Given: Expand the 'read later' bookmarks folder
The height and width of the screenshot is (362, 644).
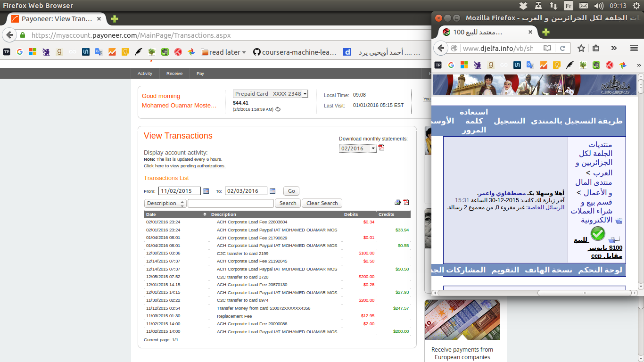Looking at the screenshot, I should point(223,52).
